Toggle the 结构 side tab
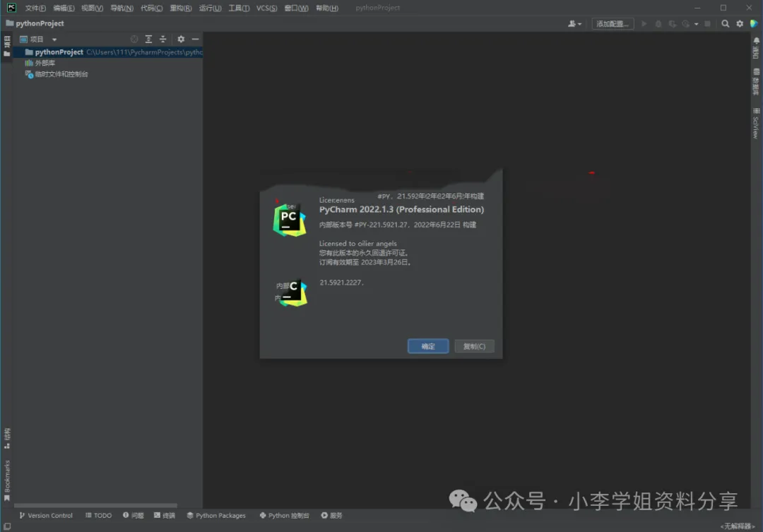The width and height of the screenshot is (763, 532). click(x=7, y=439)
